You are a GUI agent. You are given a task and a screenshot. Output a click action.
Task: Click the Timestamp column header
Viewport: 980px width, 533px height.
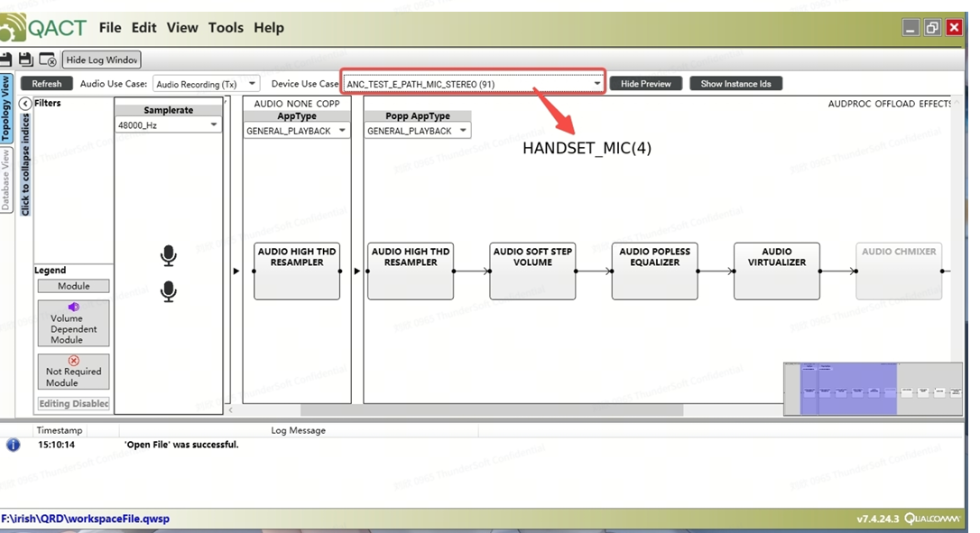click(60, 430)
